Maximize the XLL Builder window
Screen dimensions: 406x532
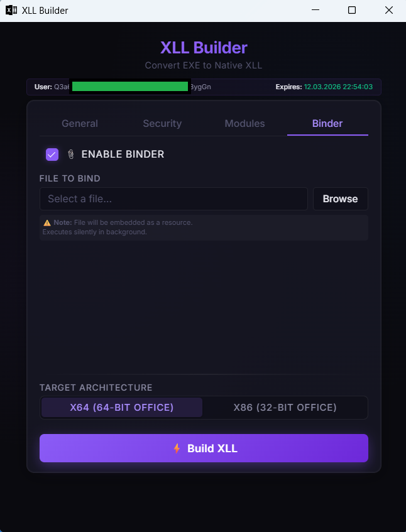tap(352, 10)
